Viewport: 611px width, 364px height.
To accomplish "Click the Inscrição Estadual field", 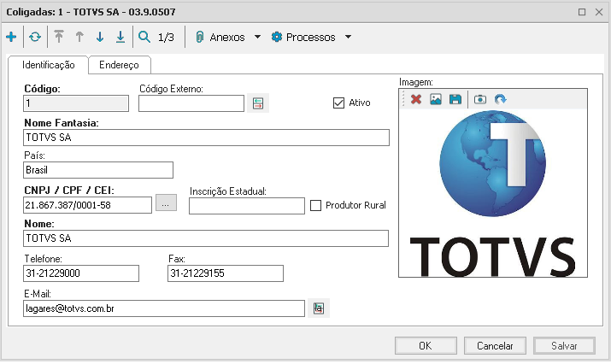I will 247,206.
